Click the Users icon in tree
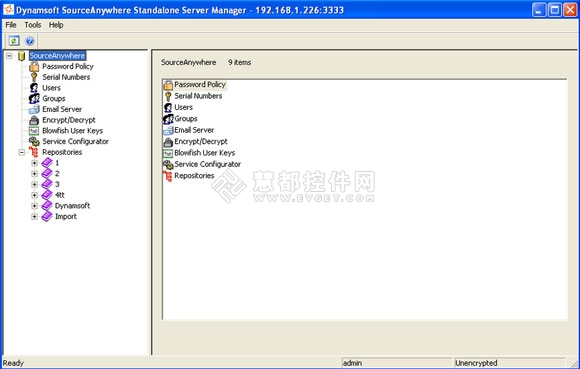This screenshot has height=369, width=580. point(34,88)
